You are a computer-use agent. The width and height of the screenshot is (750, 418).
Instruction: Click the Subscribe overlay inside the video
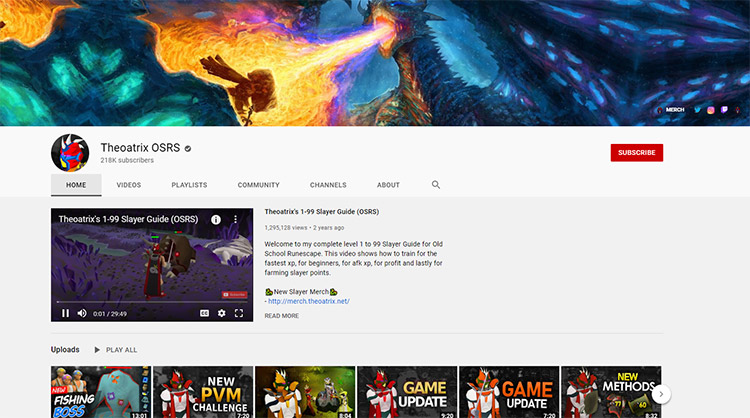pos(234,295)
